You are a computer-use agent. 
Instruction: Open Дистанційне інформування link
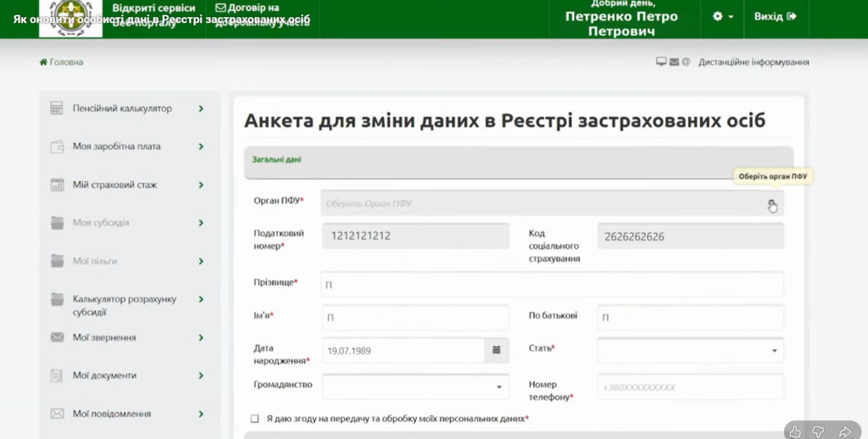(753, 62)
